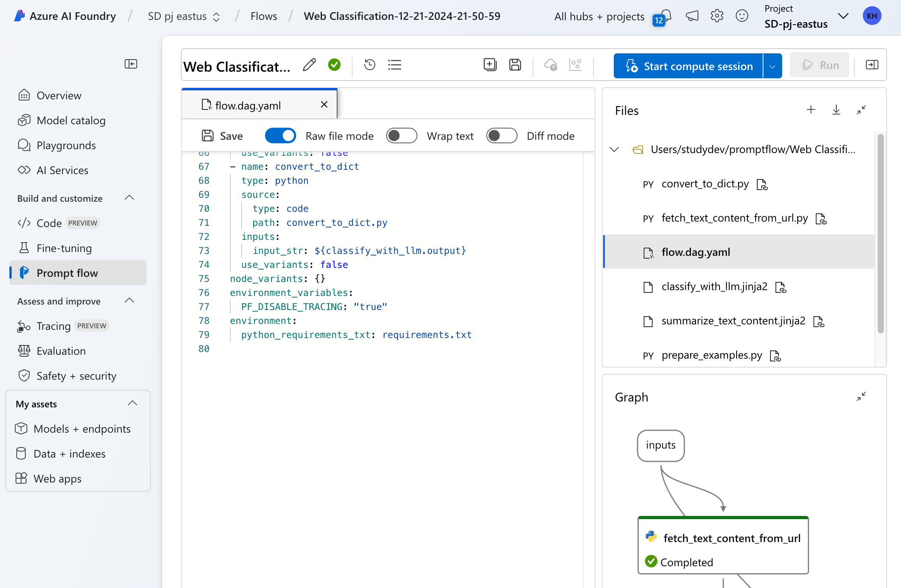This screenshot has width=901, height=588.
Task: Open the announcements megaphone icon
Action: coord(692,16)
